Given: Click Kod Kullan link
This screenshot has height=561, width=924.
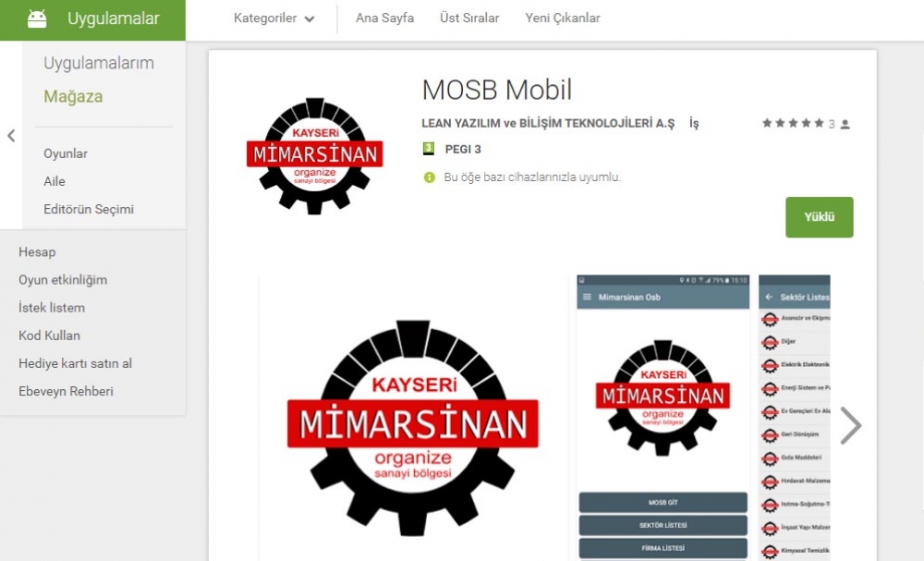Looking at the screenshot, I should tap(50, 335).
